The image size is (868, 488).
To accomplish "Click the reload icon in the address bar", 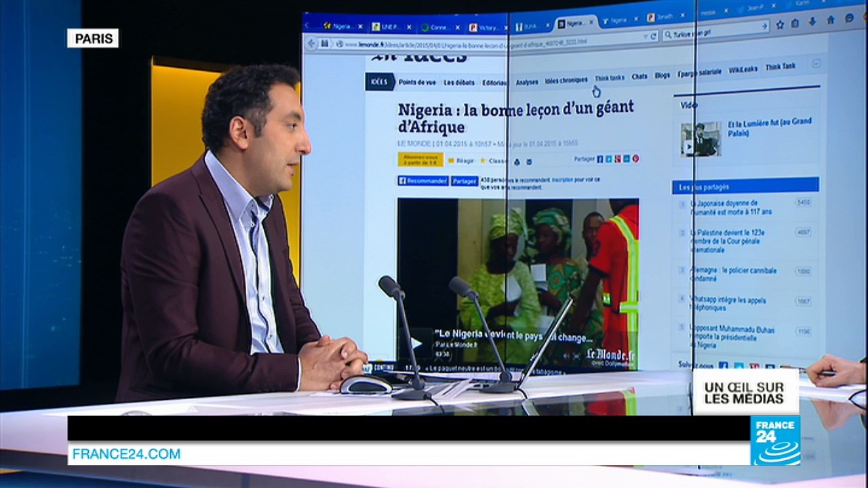I will 654,36.
